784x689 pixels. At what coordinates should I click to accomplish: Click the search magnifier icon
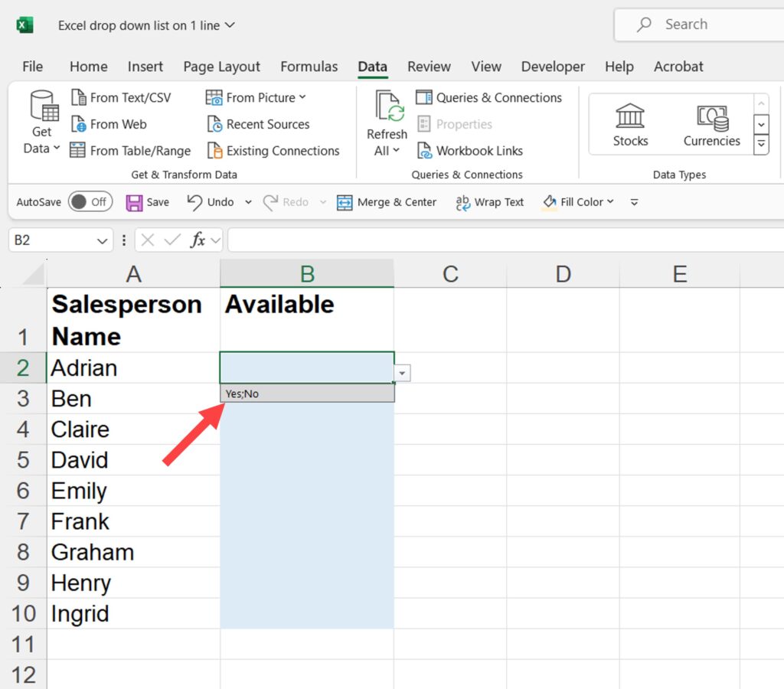[x=644, y=24]
